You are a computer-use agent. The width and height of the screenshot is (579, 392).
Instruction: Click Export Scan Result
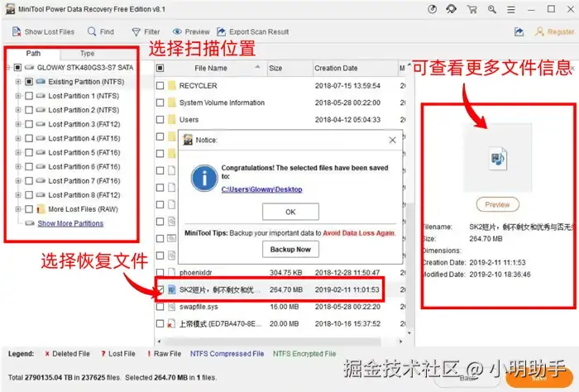pos(253,31)
